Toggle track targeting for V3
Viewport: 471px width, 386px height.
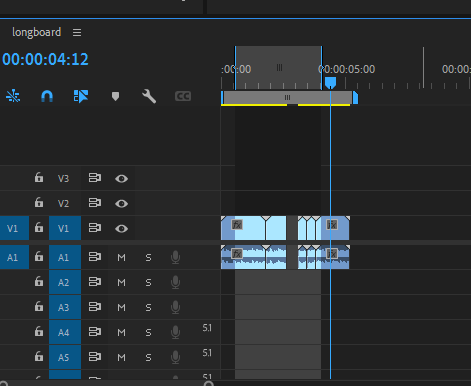64,178
